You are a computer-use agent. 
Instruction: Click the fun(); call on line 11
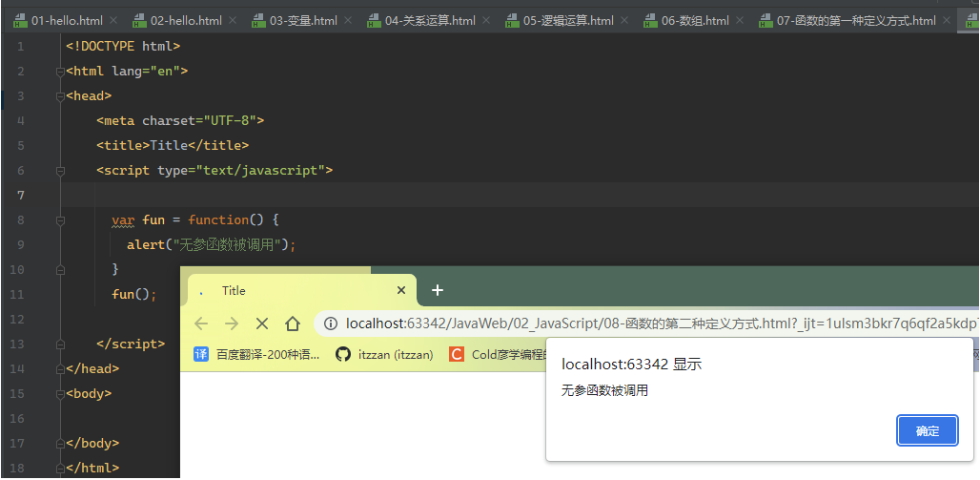click(x=134, y=294)
